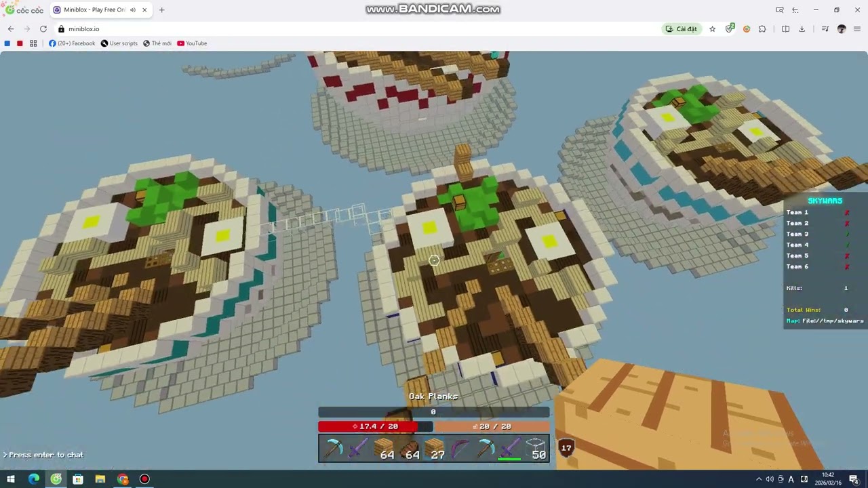The image size is (868, 488).
Task: Close the Miniblox tab
Action: [x=144, y=10]
